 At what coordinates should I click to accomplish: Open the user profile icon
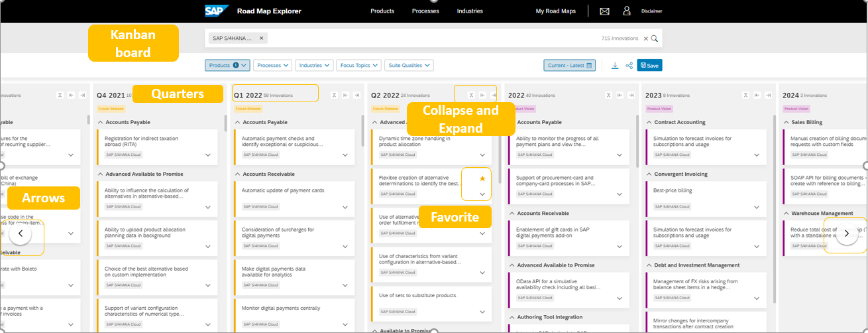pyautogui.click(x=627, y=11)
